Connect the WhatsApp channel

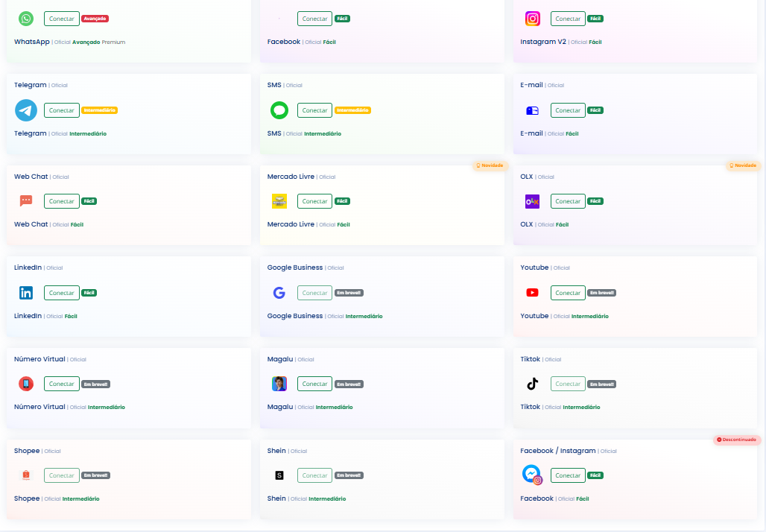62,19
